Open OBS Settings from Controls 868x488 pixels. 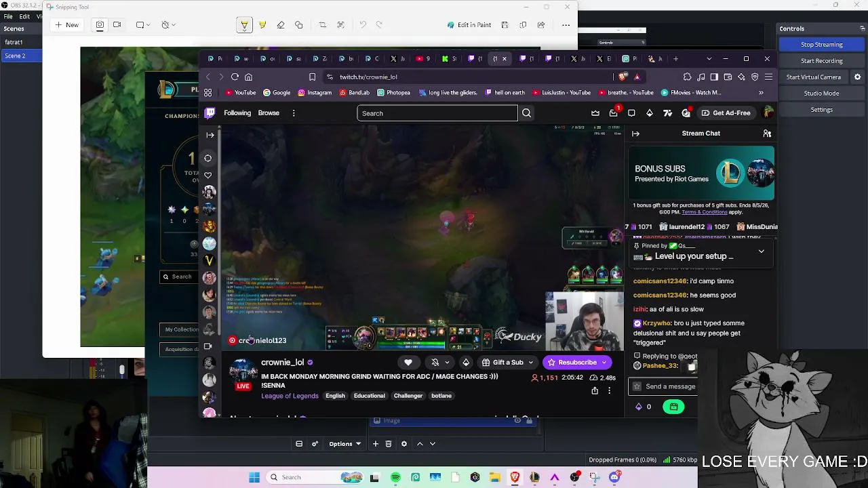821,110
